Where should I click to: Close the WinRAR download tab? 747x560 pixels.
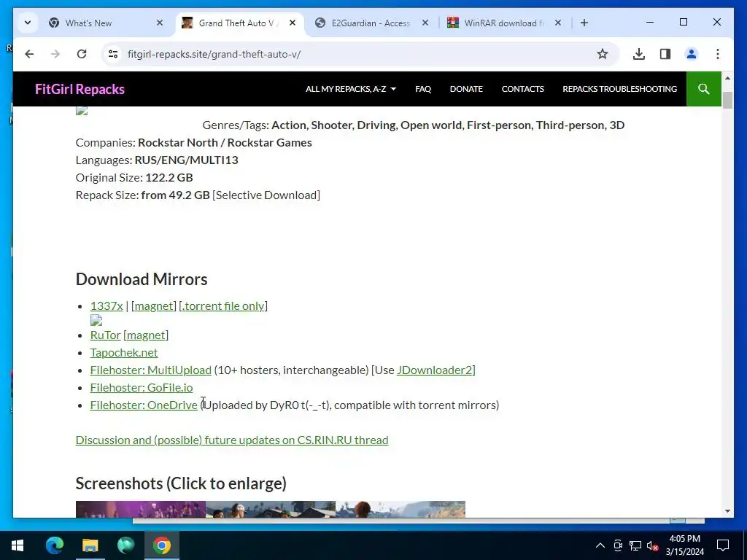[558, 23]
